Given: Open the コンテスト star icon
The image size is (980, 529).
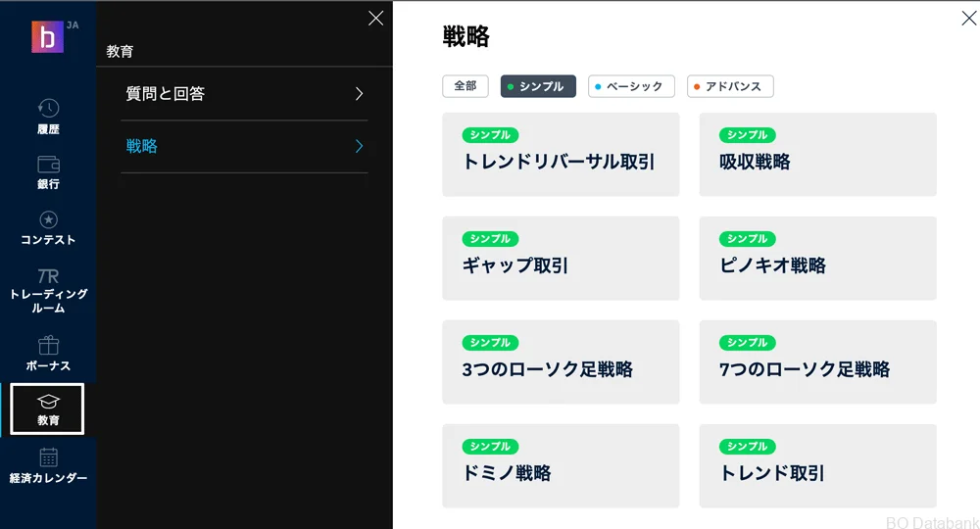Looking at the screenshot, I should pos(48,220).
